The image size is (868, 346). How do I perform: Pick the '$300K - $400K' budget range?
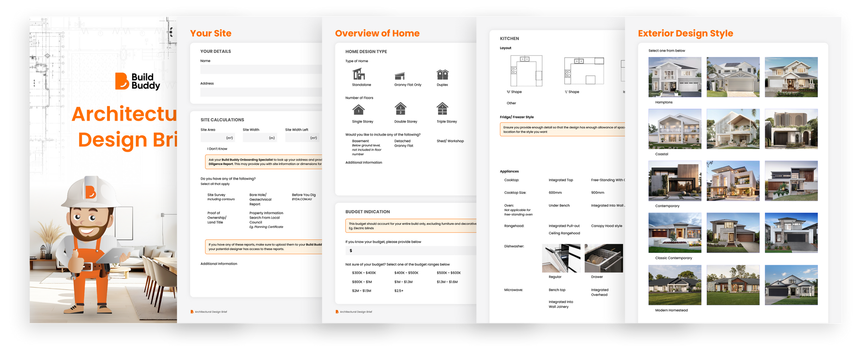[364, 273]
